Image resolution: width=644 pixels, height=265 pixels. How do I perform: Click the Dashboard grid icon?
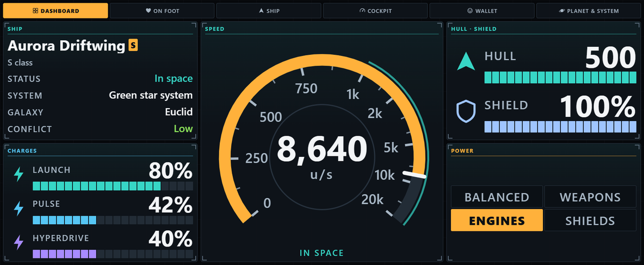[35, 11]
